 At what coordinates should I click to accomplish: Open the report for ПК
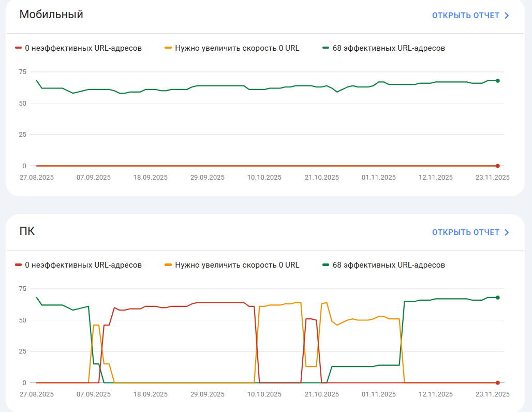pyautogui.click(x=466, y=232)
